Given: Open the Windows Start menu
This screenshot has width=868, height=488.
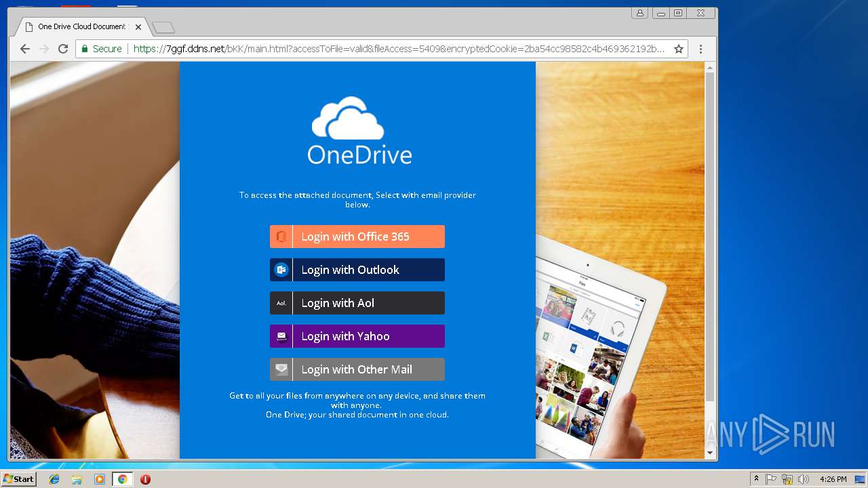Looking at the screenshot, I should [x=19, y=479].
